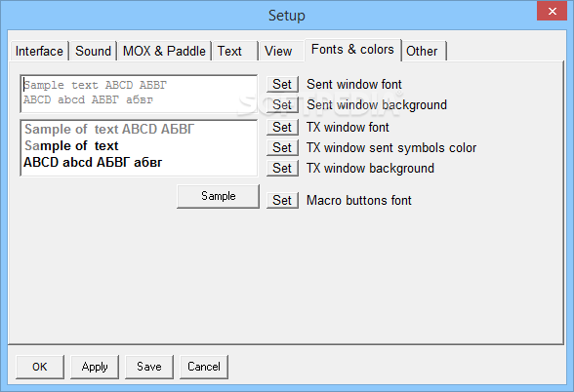Set TX window sent symbols color
The width and height of the screenshot is (574, 392).
point(282,148)
